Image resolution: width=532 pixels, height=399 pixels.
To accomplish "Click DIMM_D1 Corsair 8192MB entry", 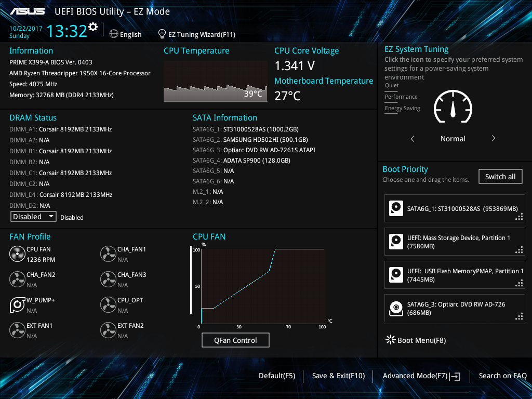I will pos(61,195).
